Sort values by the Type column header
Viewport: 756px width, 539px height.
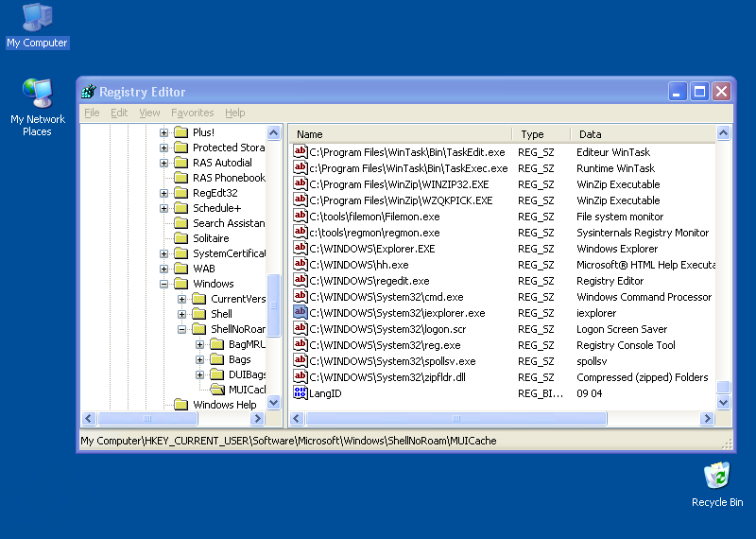(x=541, y=134)
